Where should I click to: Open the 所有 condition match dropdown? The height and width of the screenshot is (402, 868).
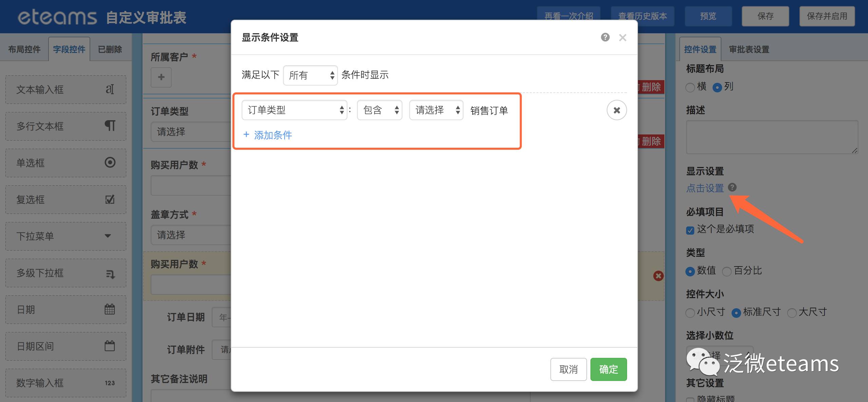(x=310, y=75)
